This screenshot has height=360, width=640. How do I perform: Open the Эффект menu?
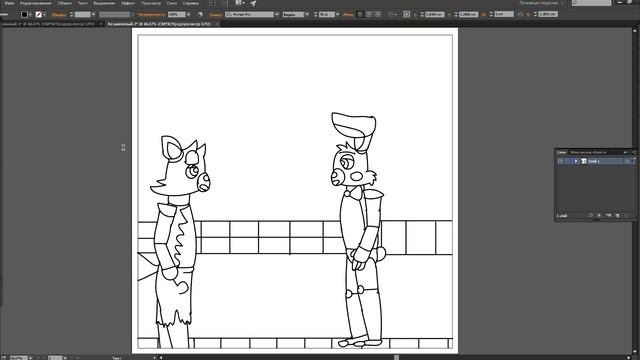pyautogui.click(x=128, y=3)
